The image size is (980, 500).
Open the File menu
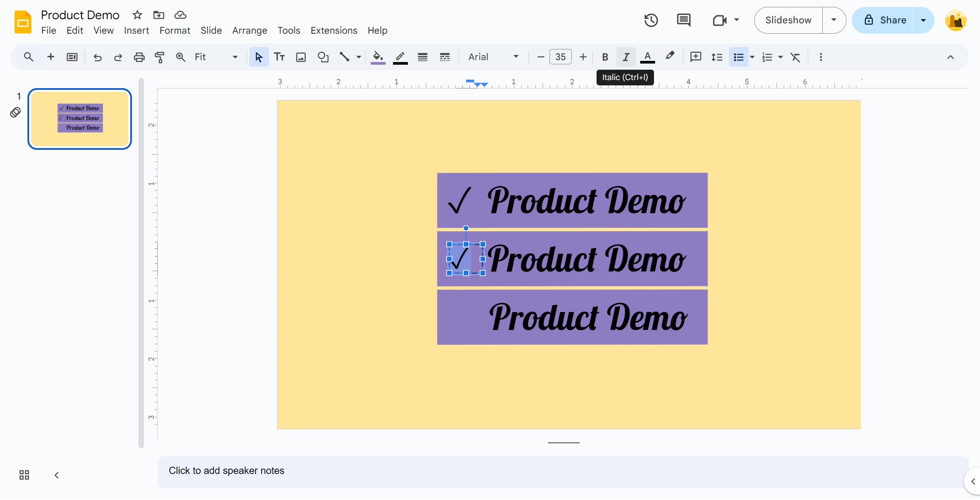(x=49, y=30)
